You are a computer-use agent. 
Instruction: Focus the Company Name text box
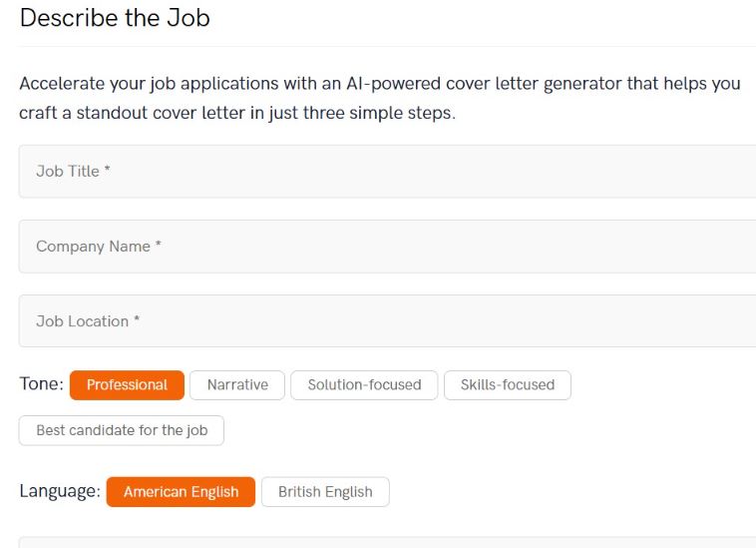[387, 247]
